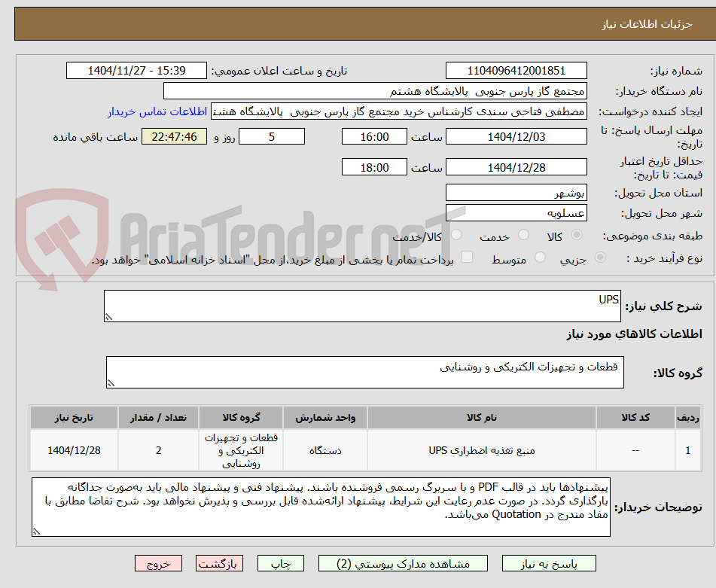Image resolution: width=716 pixels, height=588 pixels.
Task: Click the validity time field 18:00
Action: [x=374, y=167]
